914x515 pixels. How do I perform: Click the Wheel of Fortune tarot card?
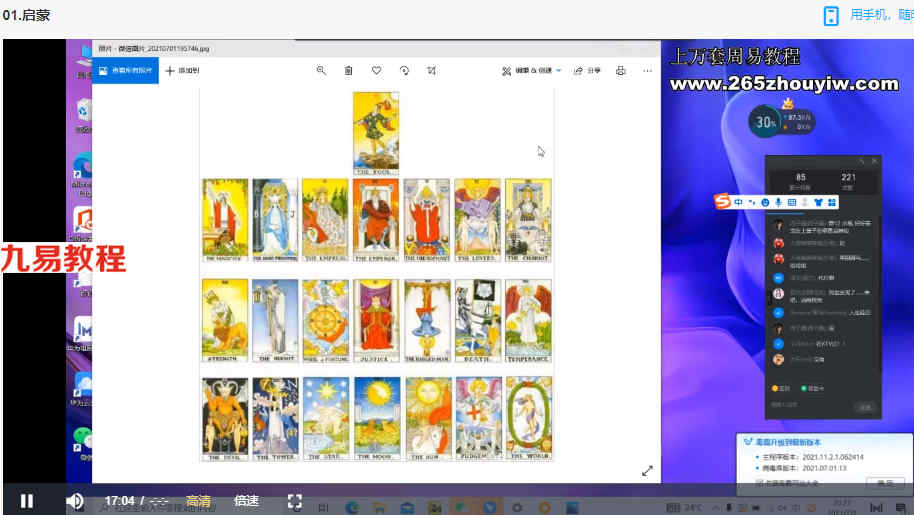(x=325, y=320)
